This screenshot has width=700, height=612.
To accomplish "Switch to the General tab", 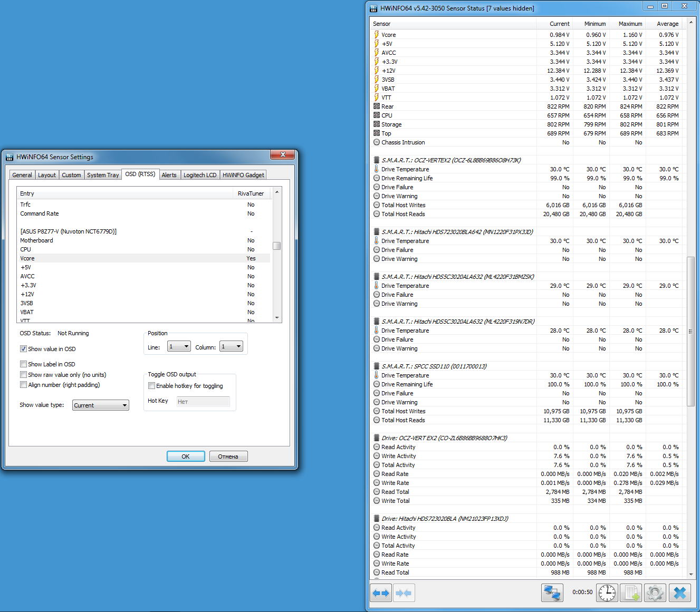I will tap(22, 175).
